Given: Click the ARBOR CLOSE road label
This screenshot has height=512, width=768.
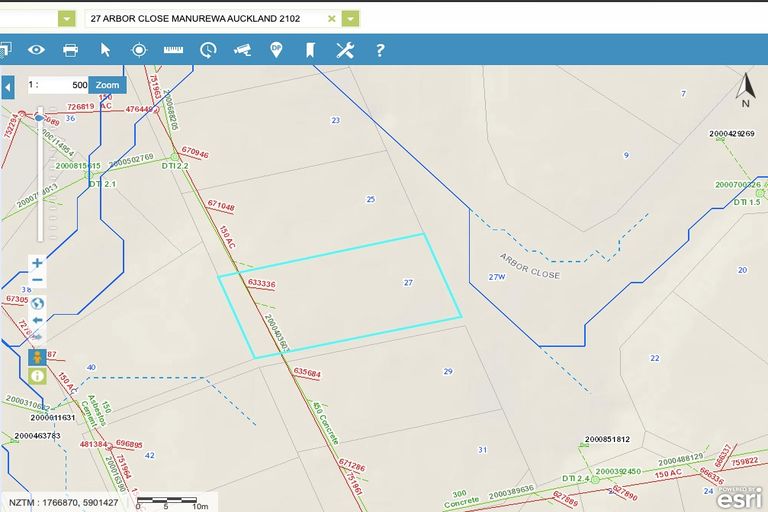Looking at the screenshot, I should click(529, 266).
